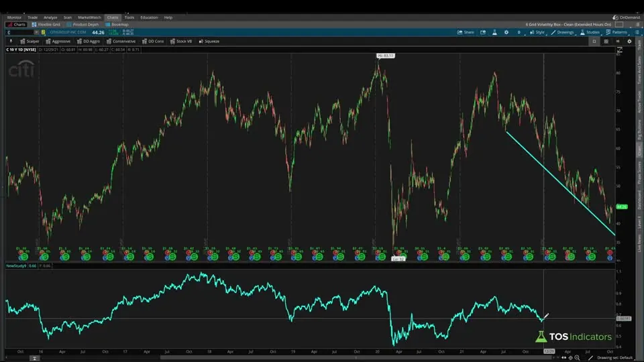
Task: Click the right-edge sidebar toggle in blue toolbar
Action: tap(637, 32)
